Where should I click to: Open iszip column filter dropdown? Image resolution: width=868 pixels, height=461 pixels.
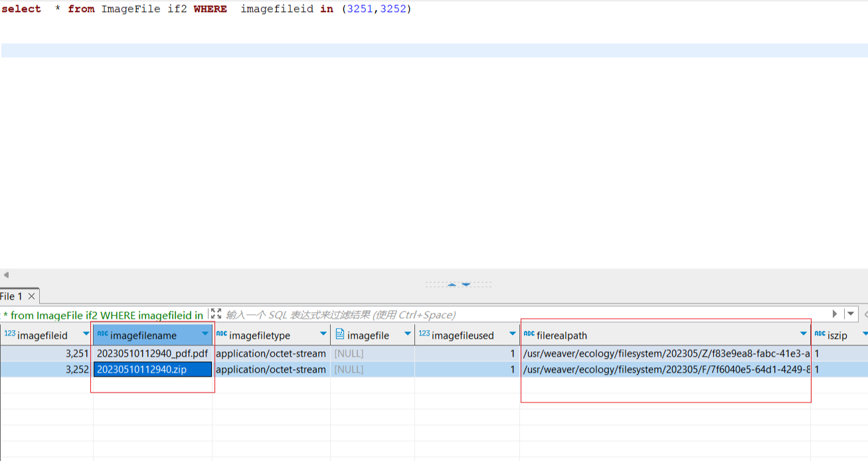click(x=864, y=334)
